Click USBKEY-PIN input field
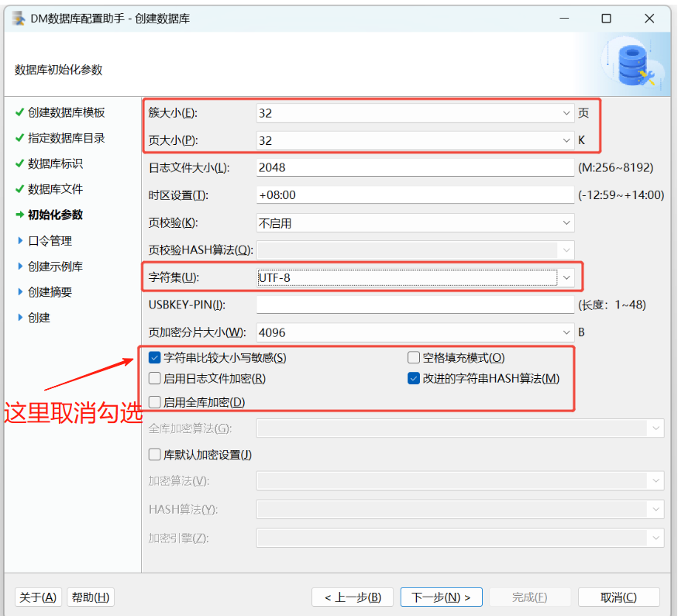678x616 pixels. [x=415, y=305]
